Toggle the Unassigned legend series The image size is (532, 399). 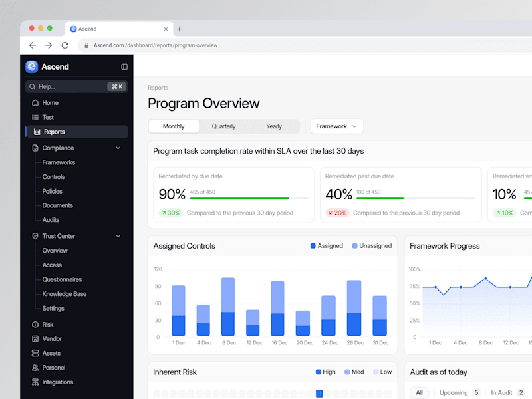(372, 245)
